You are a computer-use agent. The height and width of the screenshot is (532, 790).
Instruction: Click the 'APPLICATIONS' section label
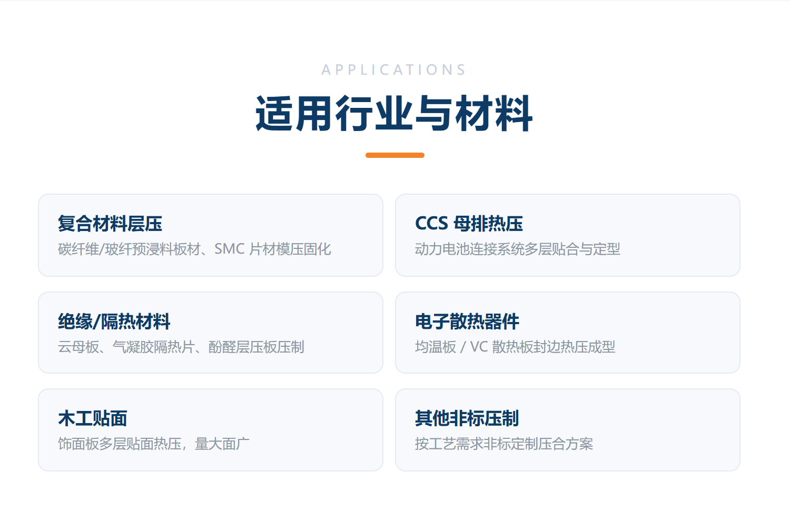pyautogui.click(x=394, y=70)
